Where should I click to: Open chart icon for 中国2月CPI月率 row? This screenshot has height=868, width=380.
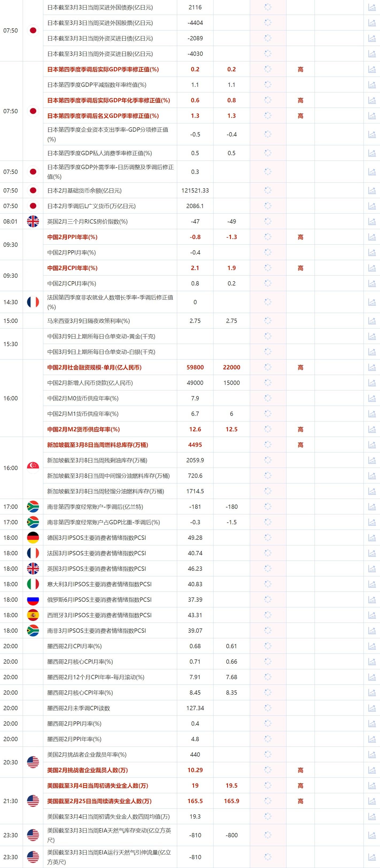click(x=372, y=284)
